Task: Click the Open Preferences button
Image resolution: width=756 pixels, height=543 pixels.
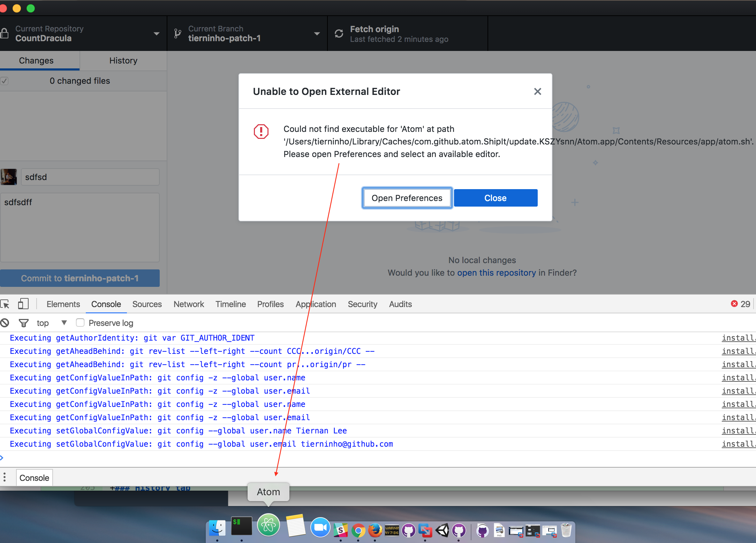Action: click(x=407, y=198)
